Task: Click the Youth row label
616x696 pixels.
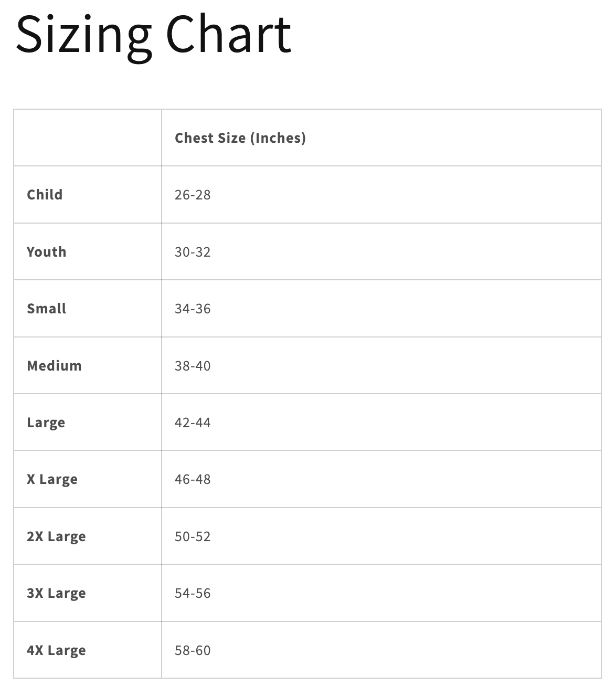Action: [x=47, y=252]
